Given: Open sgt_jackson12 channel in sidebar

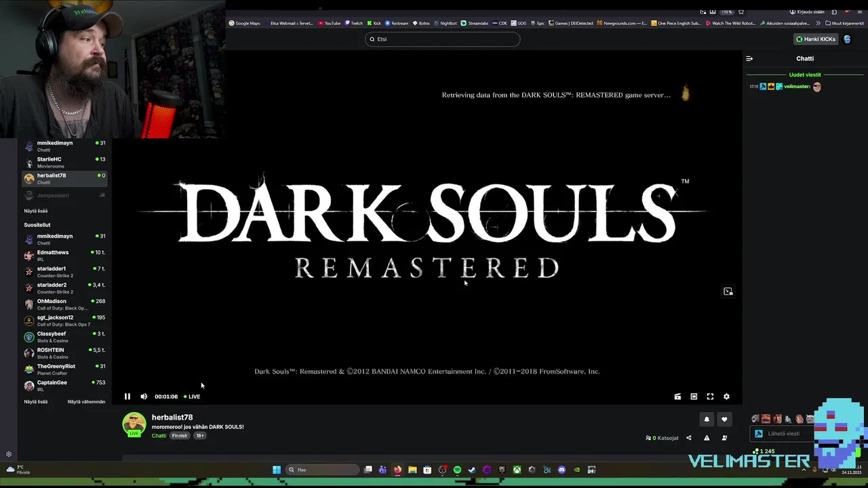Looking at the screenshot, I should tap(66, 321).
